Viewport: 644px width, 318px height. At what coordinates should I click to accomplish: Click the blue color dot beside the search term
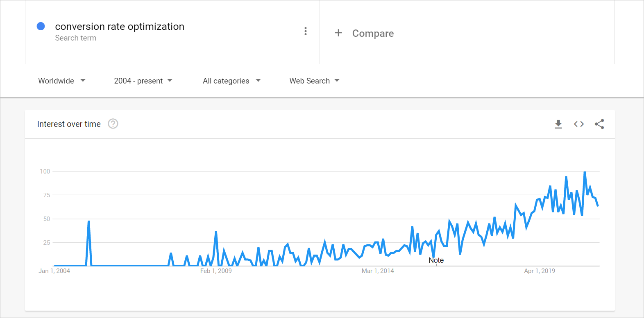pos(41,26)
